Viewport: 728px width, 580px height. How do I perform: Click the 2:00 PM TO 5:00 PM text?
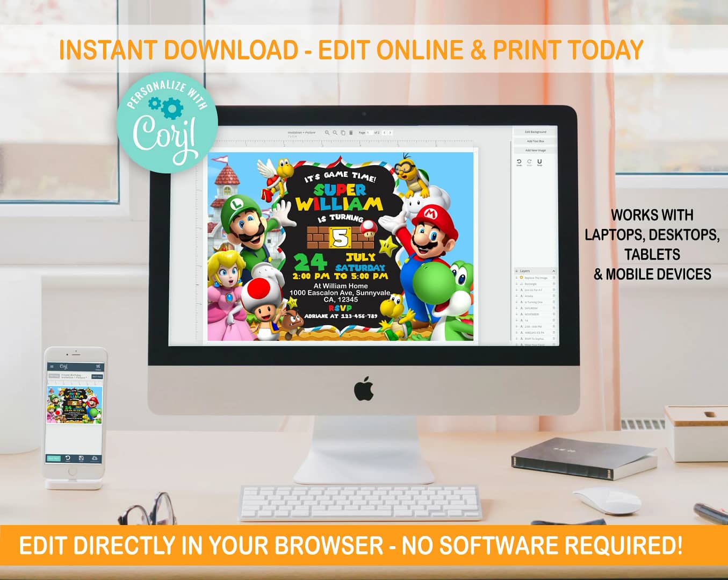[340, 276]
